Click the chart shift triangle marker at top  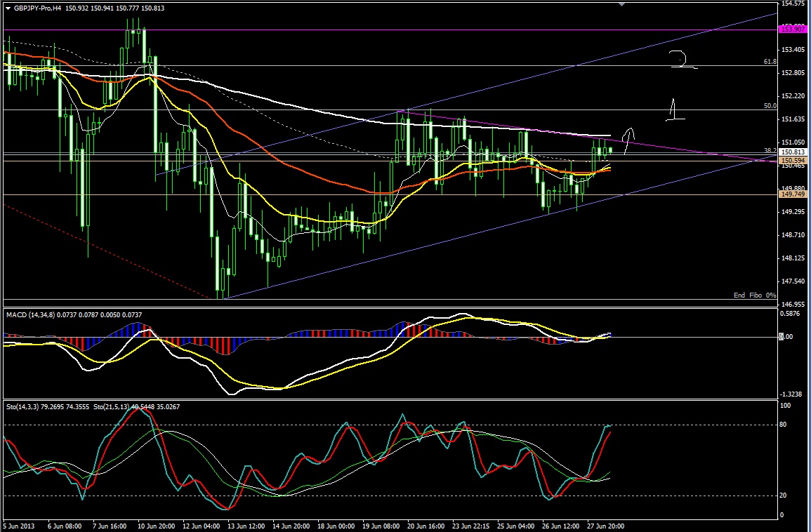(621, 4)
